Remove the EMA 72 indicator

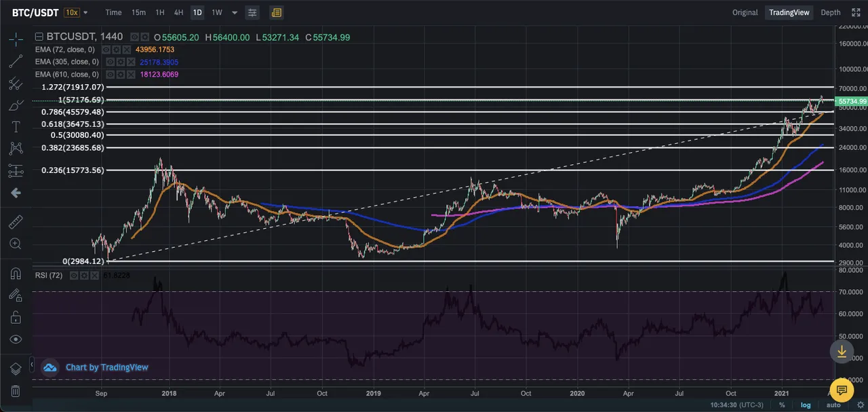[x=126, y=50]
